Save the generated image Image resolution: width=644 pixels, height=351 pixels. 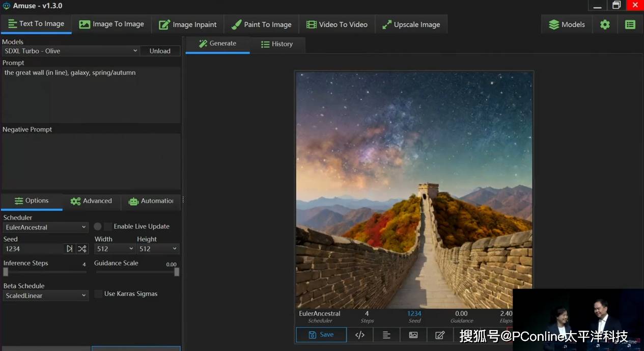coord(321,335)
